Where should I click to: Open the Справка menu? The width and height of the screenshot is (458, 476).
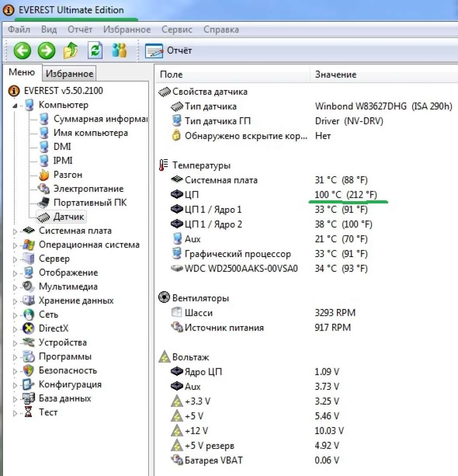(221, 29)
